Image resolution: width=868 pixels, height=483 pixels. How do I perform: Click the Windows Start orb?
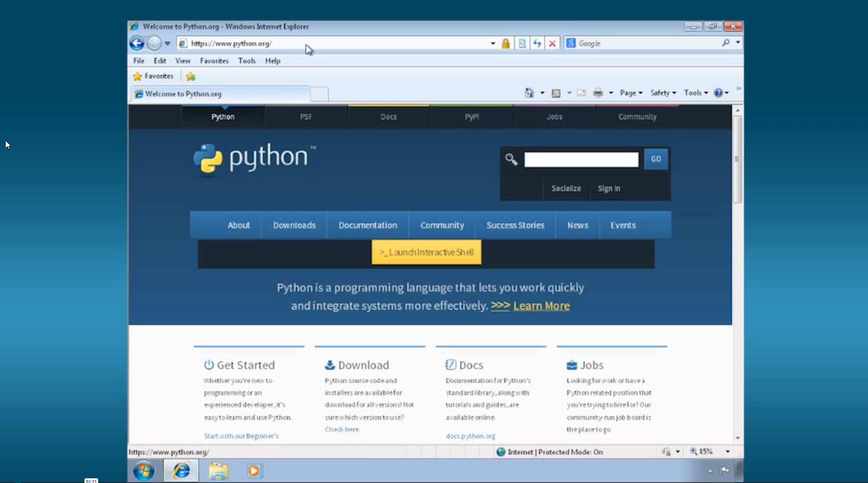tap(143, 471)
